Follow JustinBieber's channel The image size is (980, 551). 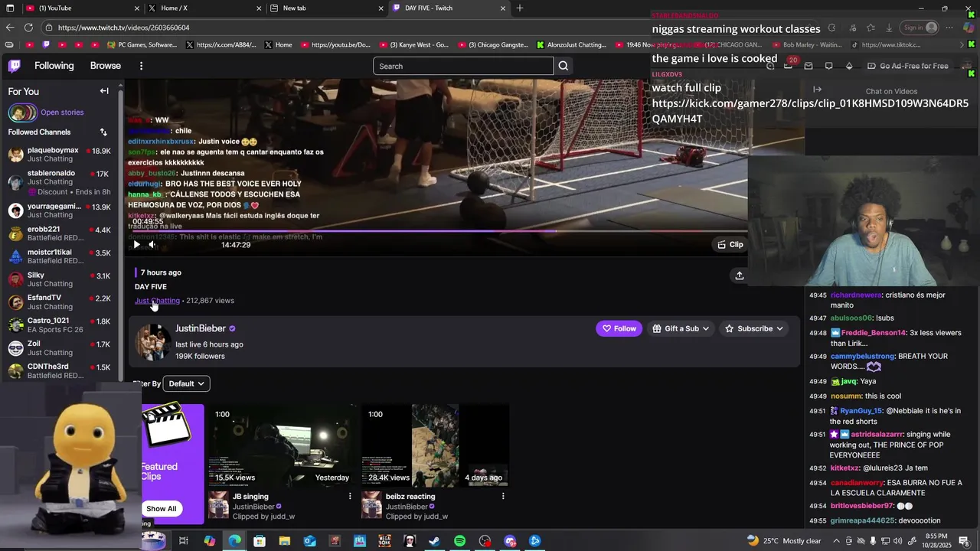click(619, 329)
